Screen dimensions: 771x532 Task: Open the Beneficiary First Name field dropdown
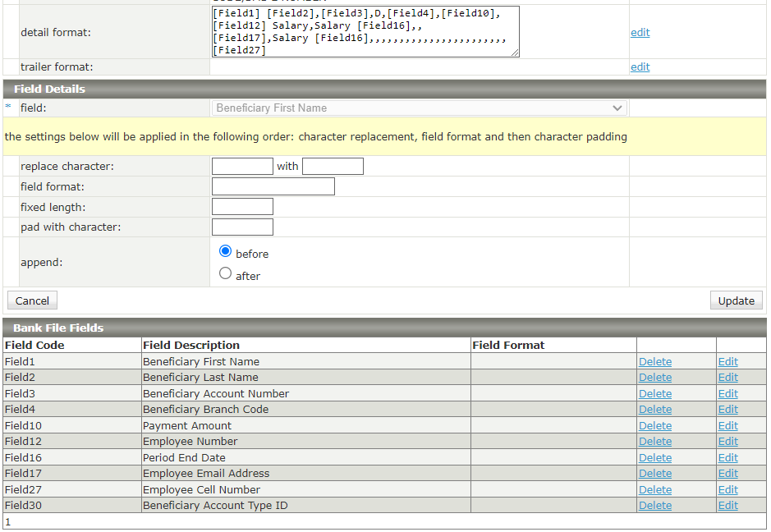click(420, 108)
